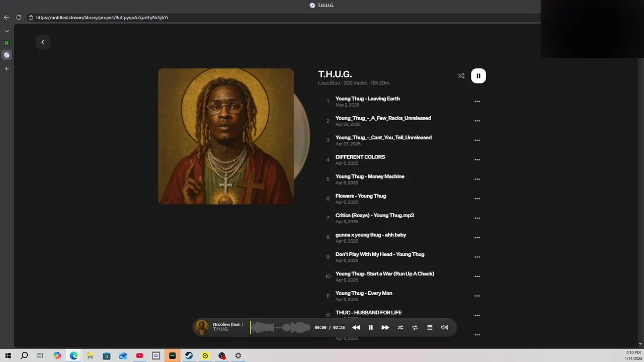Play Don't Play With My Head - Young Thug
Screen dimensions: 644x362
click(x=380, y=254)
